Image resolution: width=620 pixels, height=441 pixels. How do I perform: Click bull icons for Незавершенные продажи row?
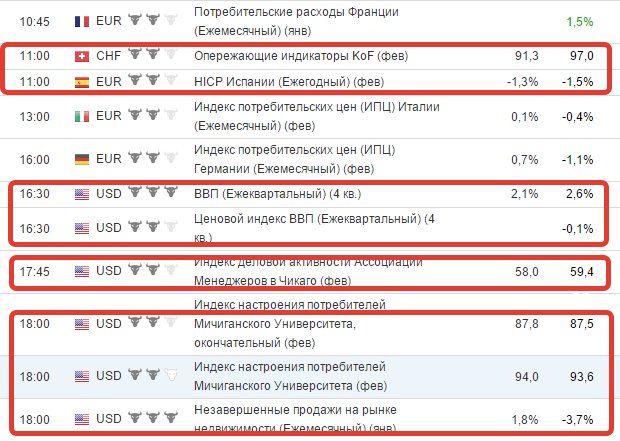coord(153,417)
